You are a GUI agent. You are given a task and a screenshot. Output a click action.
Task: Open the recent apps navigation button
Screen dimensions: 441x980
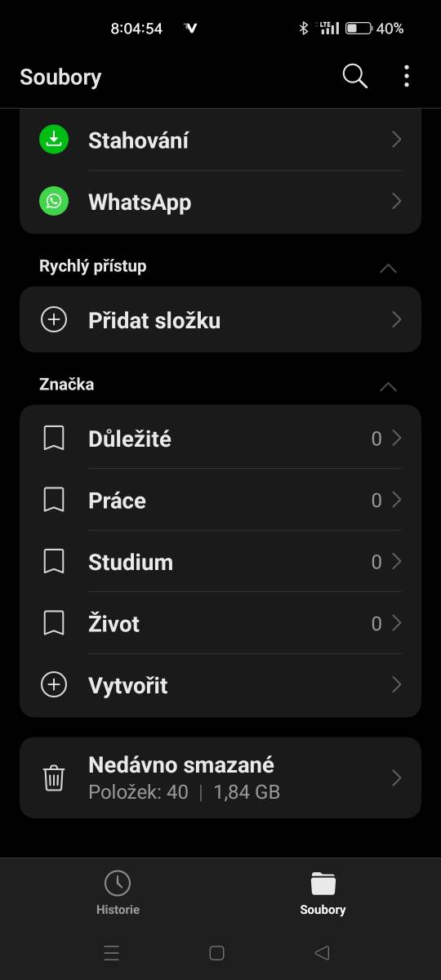coord(112,952)
